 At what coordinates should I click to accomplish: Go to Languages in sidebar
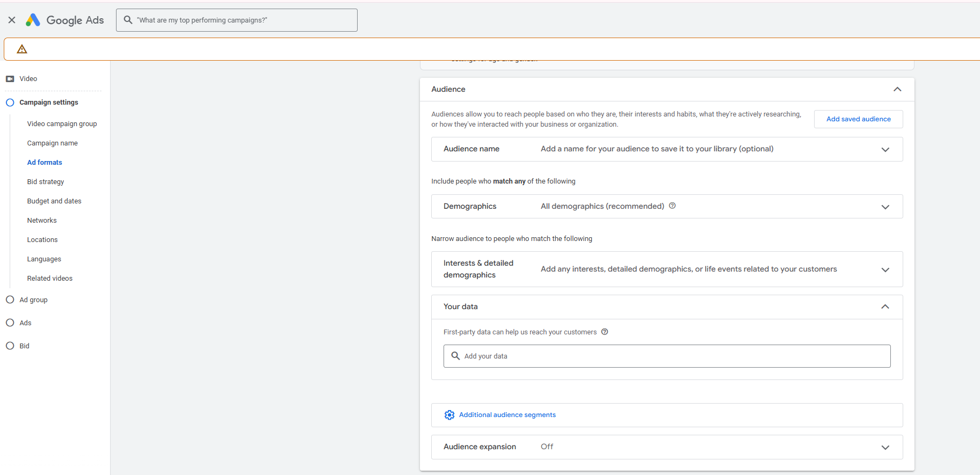coord(44,259)
